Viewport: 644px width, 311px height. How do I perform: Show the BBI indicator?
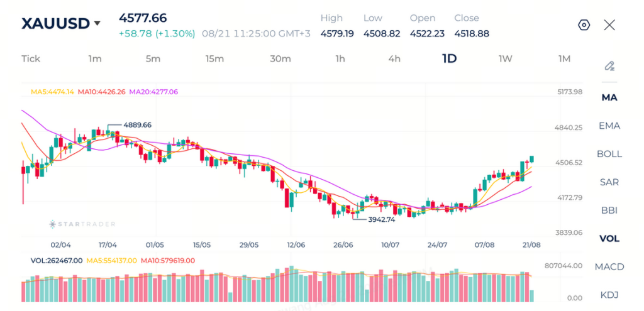point(609,210)
